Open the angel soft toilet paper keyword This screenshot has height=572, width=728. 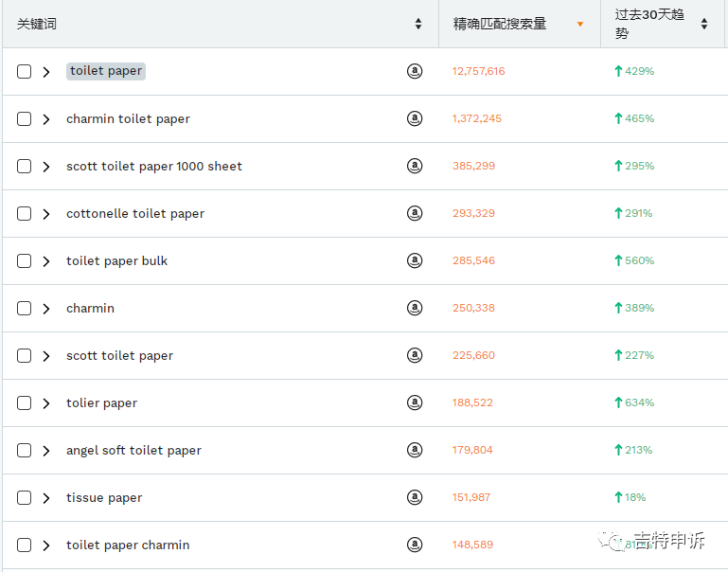133,451
